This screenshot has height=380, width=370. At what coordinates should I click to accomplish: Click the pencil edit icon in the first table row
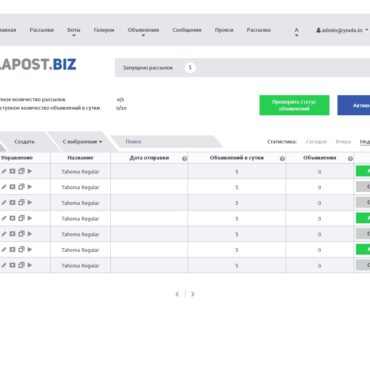[4, 171]
